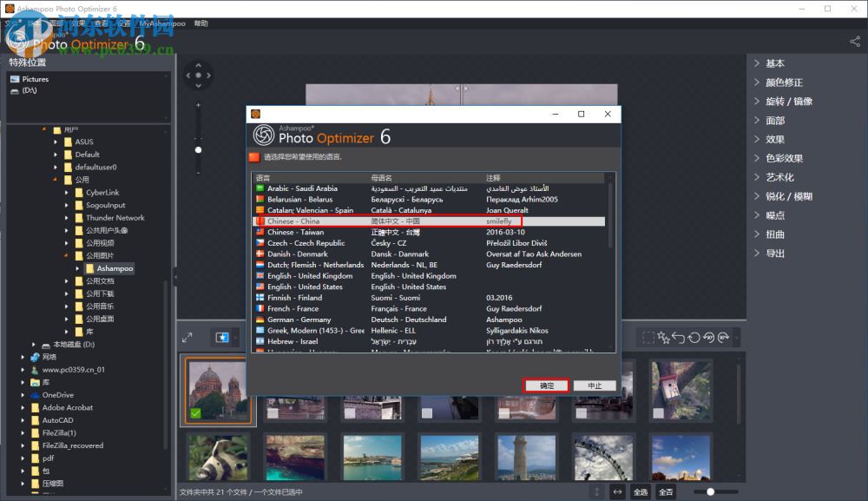This screenshot has height=501, width=868.
Task: Toggle the green checkbox on cathedral thumbnail
Action: pos(195,413)
